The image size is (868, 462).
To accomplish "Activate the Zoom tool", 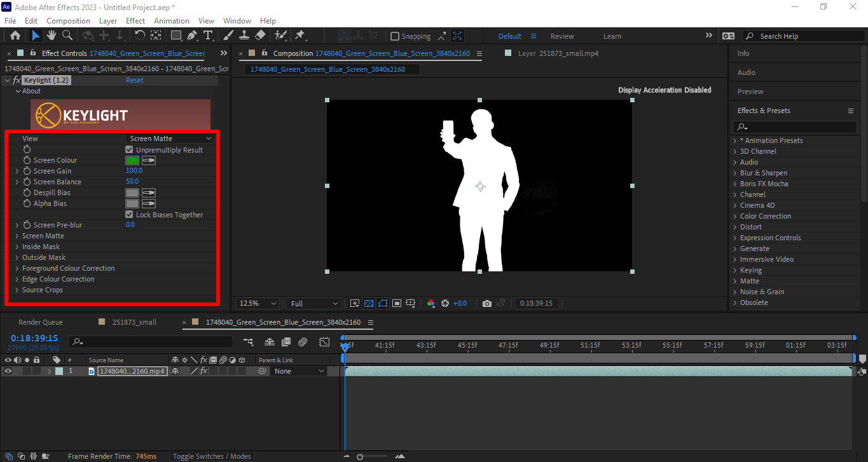I will [67, 36].
